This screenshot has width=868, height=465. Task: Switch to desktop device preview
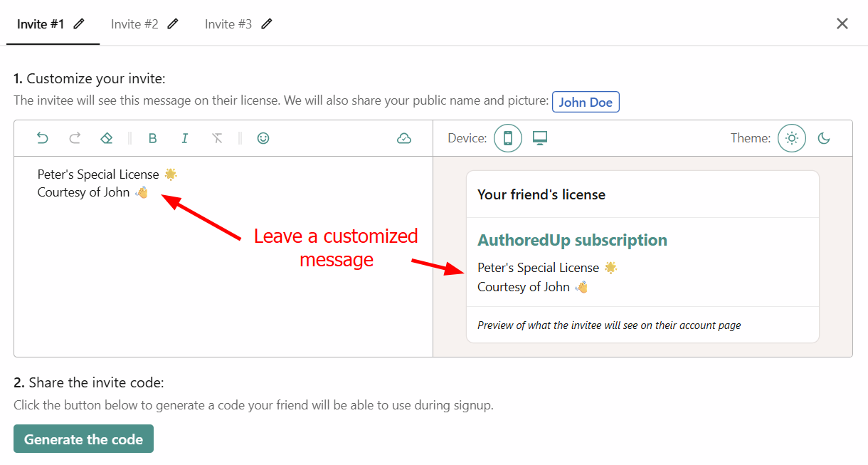[540, 138]
